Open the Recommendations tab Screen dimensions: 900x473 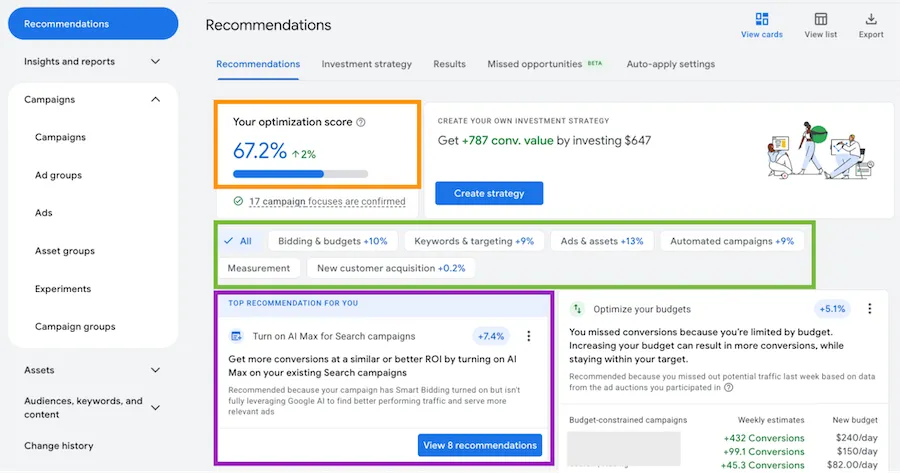tap(258, 64)
